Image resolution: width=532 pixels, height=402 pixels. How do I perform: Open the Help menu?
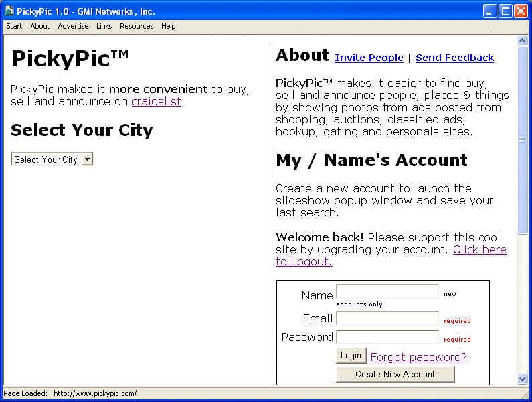pos(168,26)
